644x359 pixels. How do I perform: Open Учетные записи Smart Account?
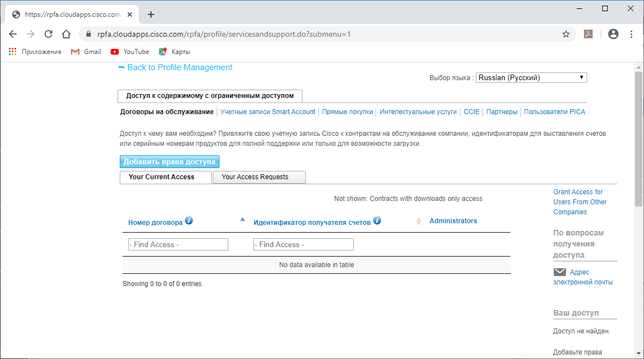(x=268, y=112)
